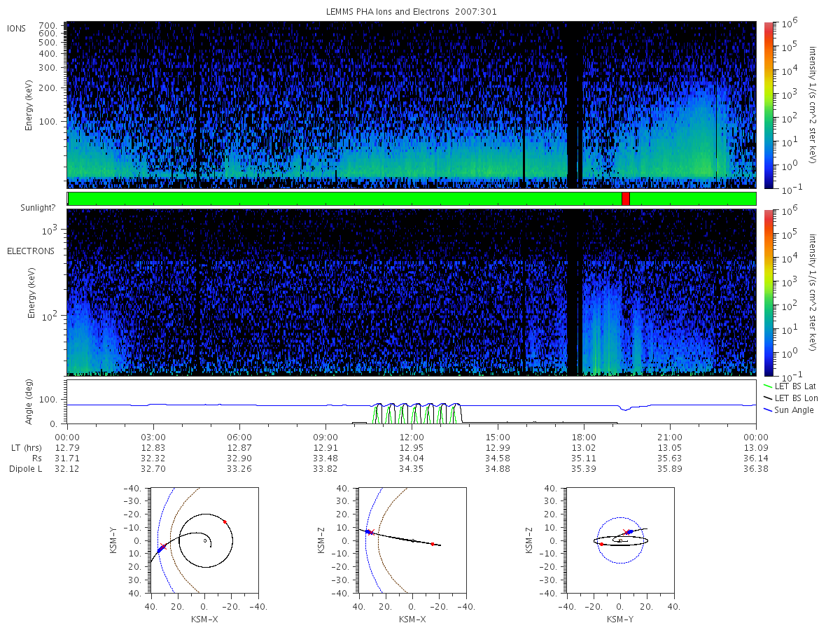Click the red segment in Sunlight bar
This screenshot has width=840, height=630.
[x=625, y=199]
